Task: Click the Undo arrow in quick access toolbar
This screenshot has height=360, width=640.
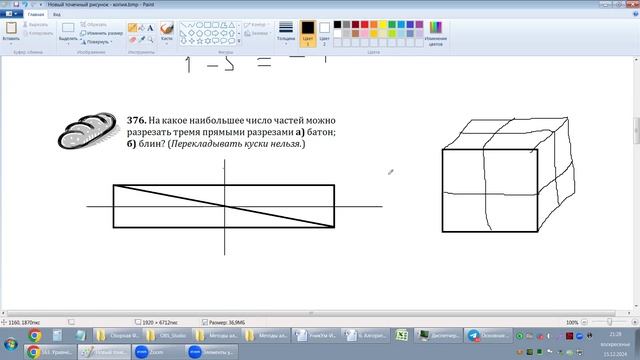Action: 25,4
